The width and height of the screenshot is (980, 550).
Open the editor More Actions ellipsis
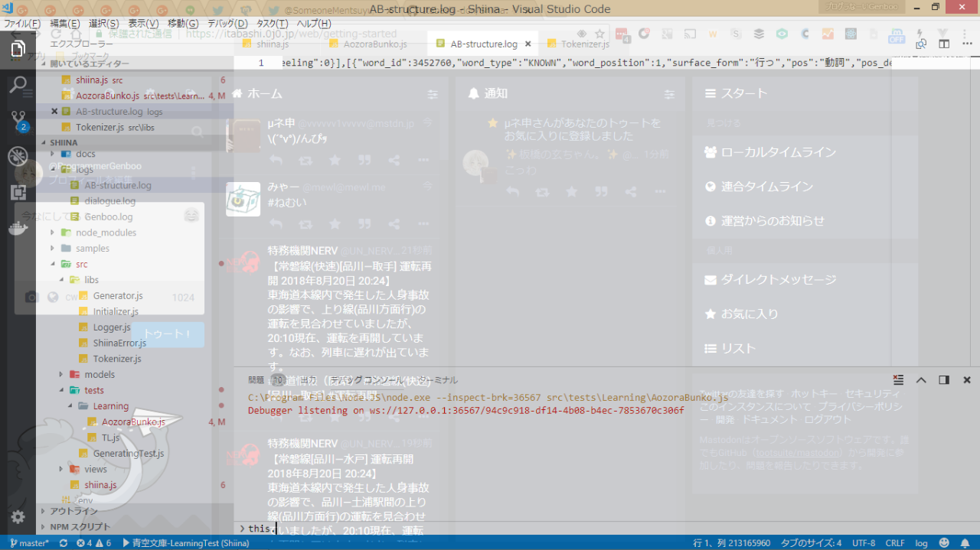pyautogui.click(x=966, y=44)
